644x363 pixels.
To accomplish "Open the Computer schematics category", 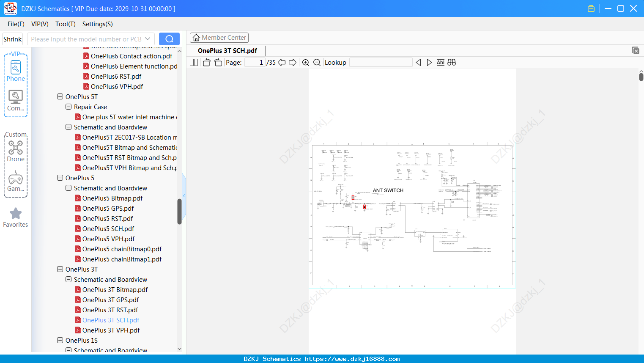I will [16, 101].
